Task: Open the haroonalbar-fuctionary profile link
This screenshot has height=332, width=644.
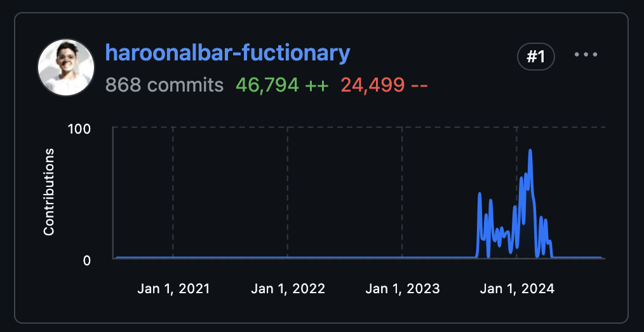Action: [227, 53]
